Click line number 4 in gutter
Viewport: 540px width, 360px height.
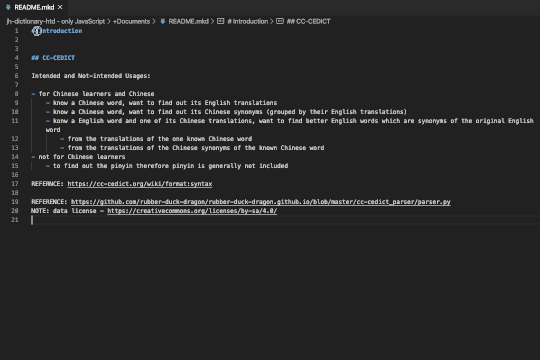coord(16,58)
